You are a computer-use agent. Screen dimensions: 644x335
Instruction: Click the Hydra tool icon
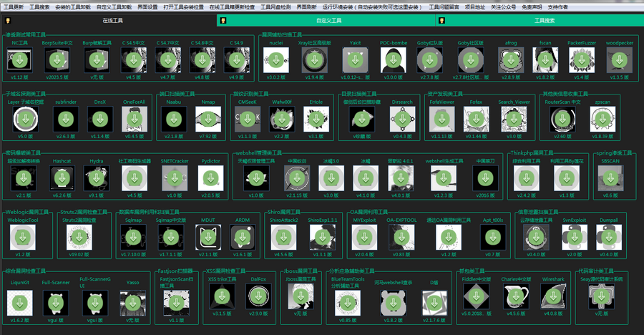pos(96,178)
